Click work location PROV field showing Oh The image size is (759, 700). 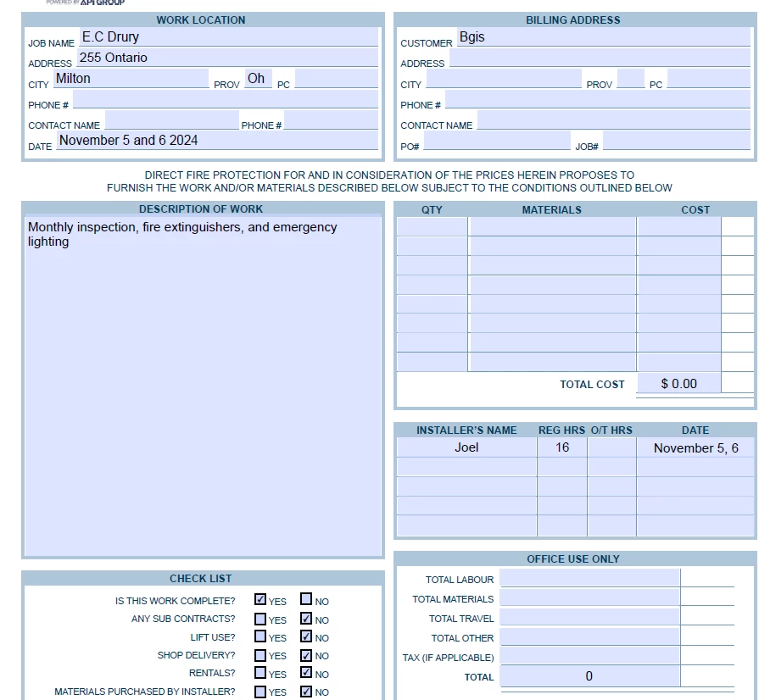[258, 78]
